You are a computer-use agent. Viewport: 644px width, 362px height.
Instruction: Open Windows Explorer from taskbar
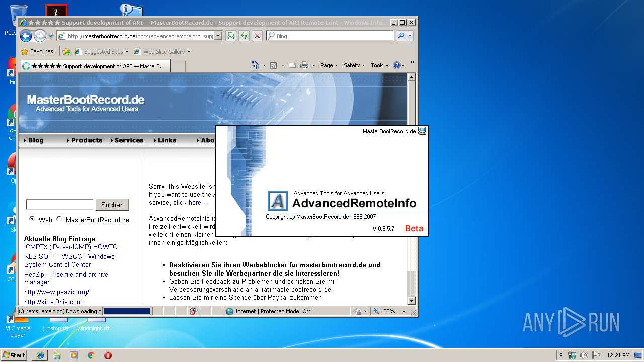pyautogui.click(x=57, y=355)
